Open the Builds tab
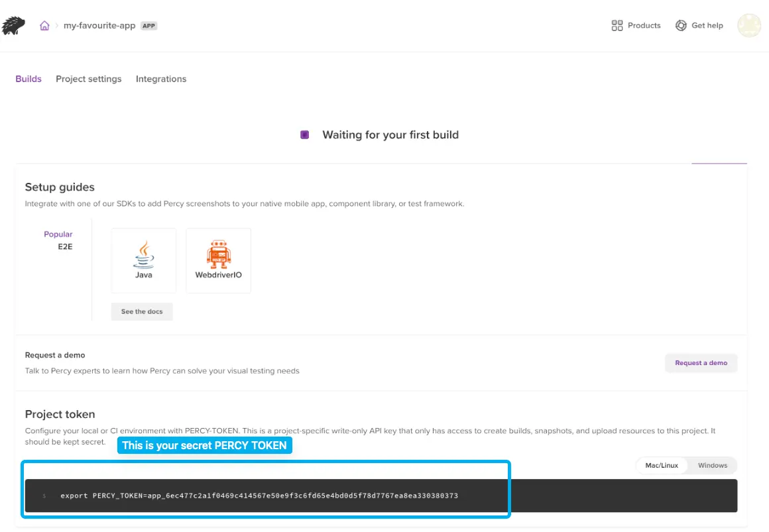Viewport: 769px width, 532px height. click(29, 79)
